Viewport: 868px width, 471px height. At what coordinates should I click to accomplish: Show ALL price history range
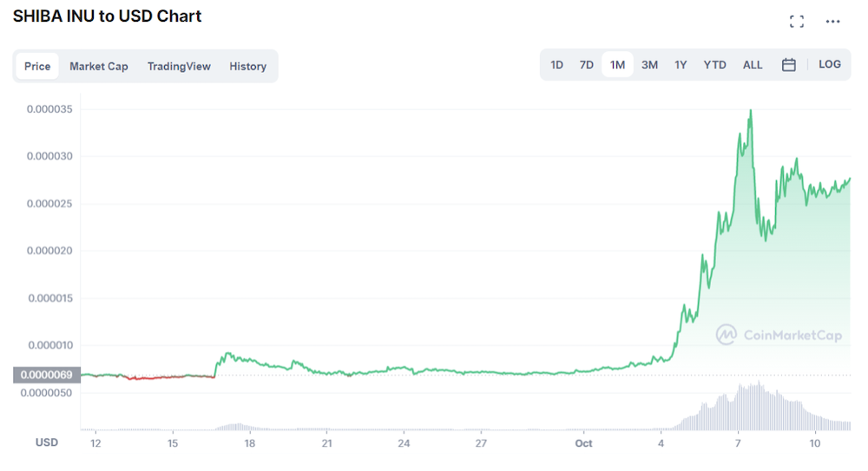pyautogui.click(x=753, y=65)
